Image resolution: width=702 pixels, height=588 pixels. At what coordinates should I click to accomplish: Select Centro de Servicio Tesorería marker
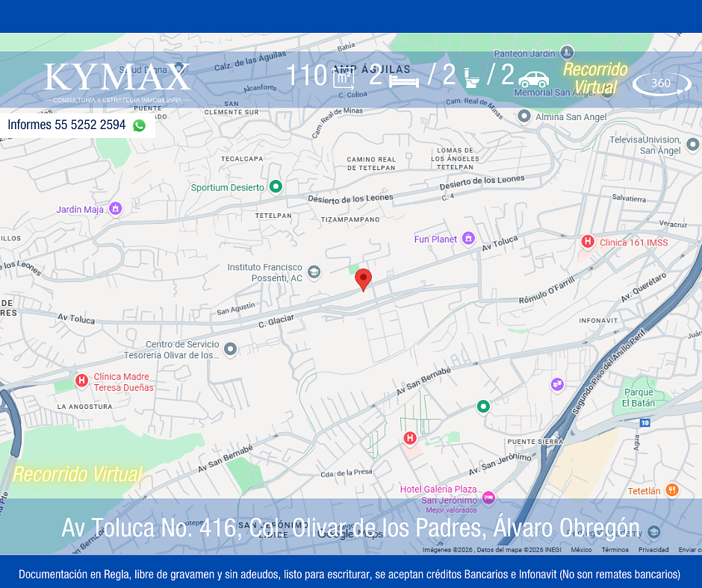pos(230,349)
